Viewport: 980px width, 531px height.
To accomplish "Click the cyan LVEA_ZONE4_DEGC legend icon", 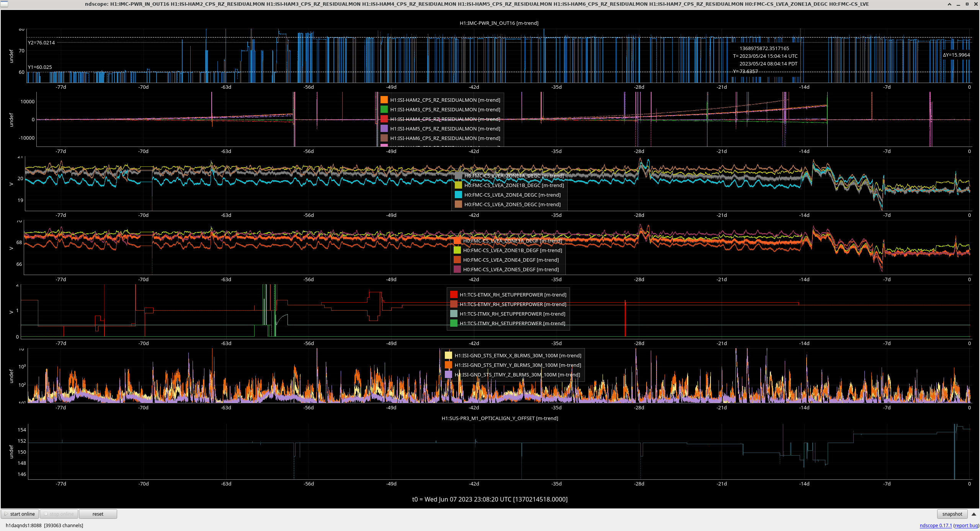I will (458, 195).
